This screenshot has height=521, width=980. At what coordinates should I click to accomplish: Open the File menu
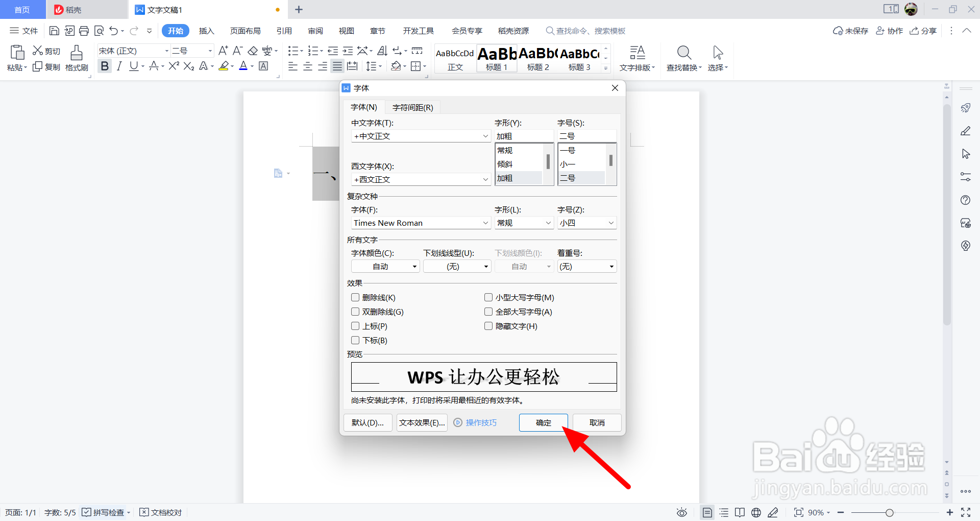coord(24,31)
